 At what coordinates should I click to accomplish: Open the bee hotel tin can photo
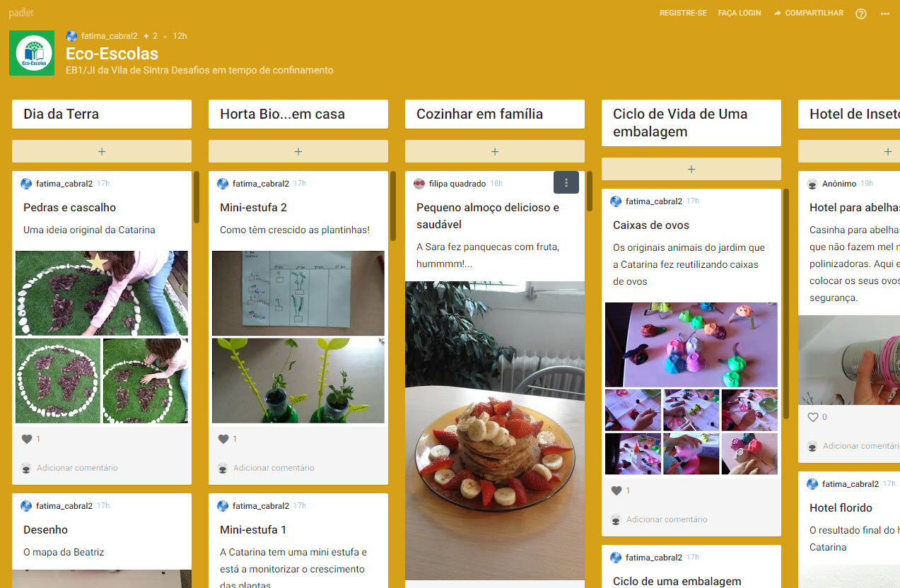pos(849,360)
